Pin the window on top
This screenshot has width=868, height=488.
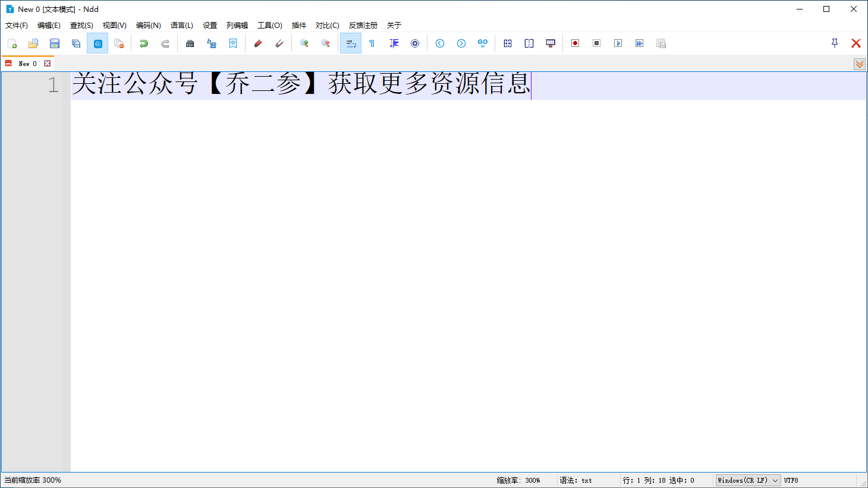835,43
